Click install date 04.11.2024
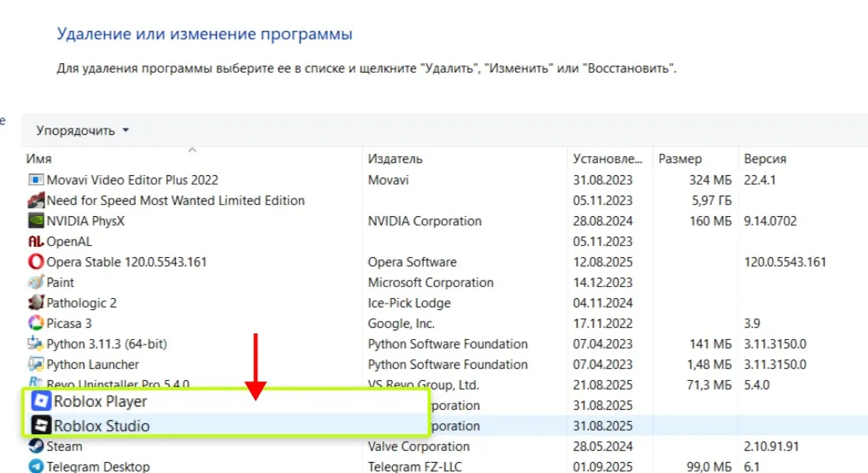Viewport: 868px width, 473px height. pos(602,303)
